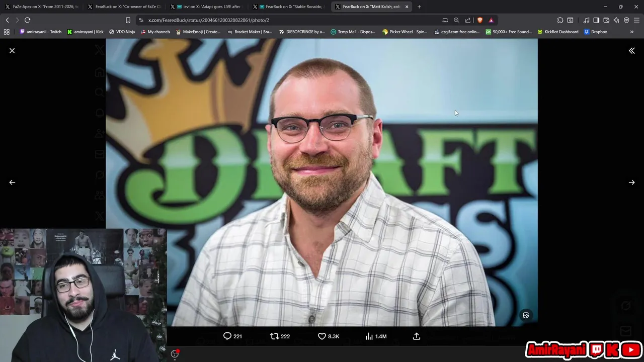
Task: Open the apps grid in bookmarks bar
Action: pyautogui.click(x=7, y=32)
